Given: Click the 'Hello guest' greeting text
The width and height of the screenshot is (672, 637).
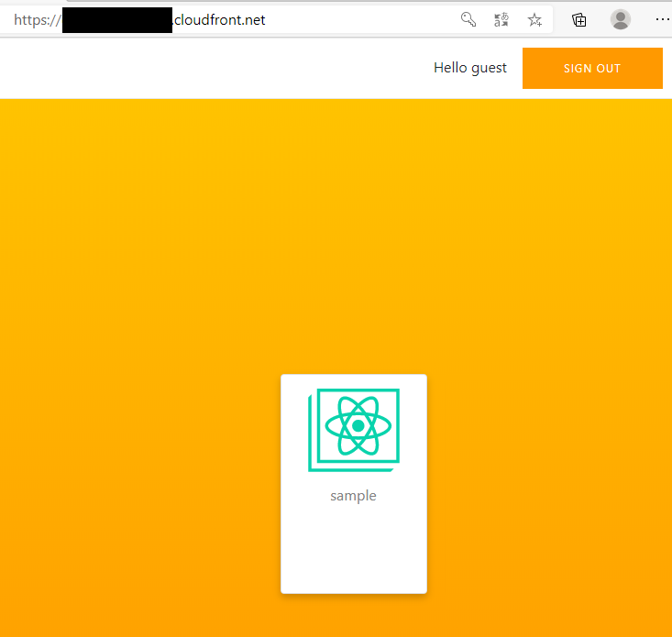Looking at the screenshot, I should (x=470, y=68).
